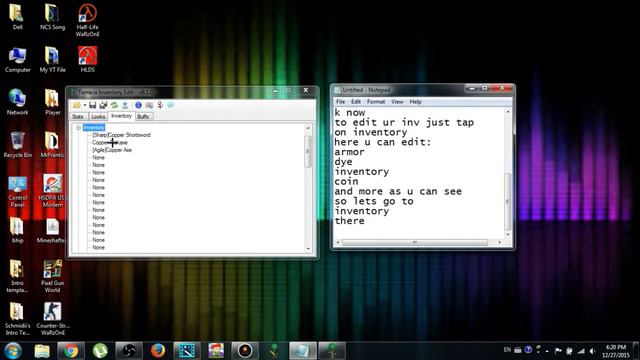Switch to the Stats tab
This screenshot has height=360, width=640.
[78, 117]
